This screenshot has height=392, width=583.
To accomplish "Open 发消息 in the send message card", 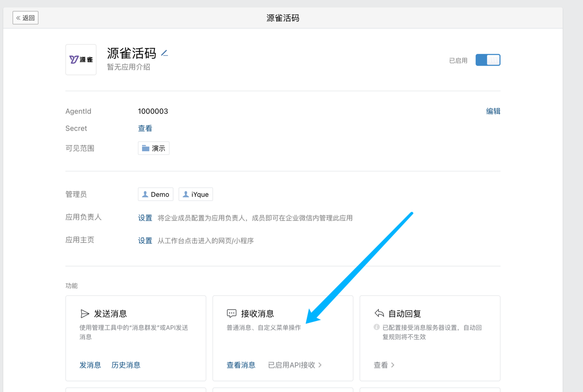I will 90,365.
